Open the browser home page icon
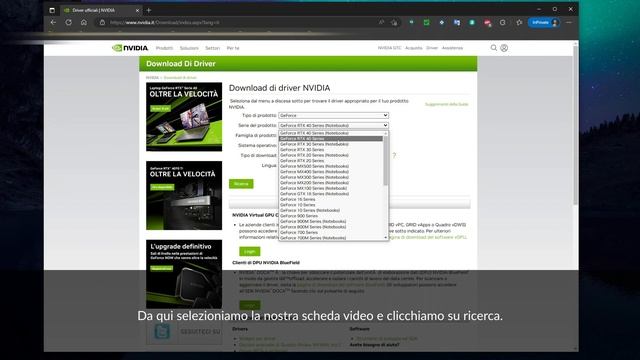This screenshot has height=360, width=640. coord(84,22)
